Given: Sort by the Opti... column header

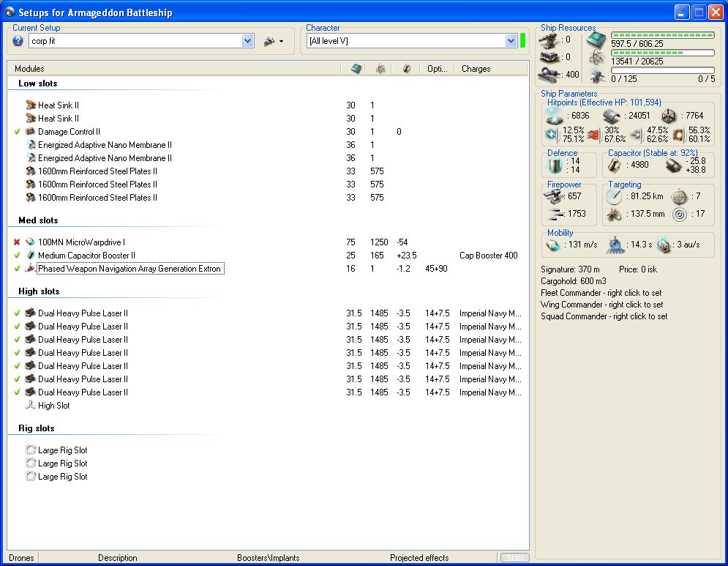Looking at the screenshot, I should click(437, 69).
